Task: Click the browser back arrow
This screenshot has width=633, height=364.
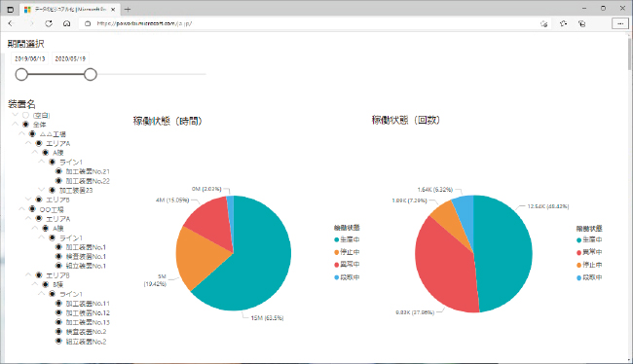Action: coord(11,23)
